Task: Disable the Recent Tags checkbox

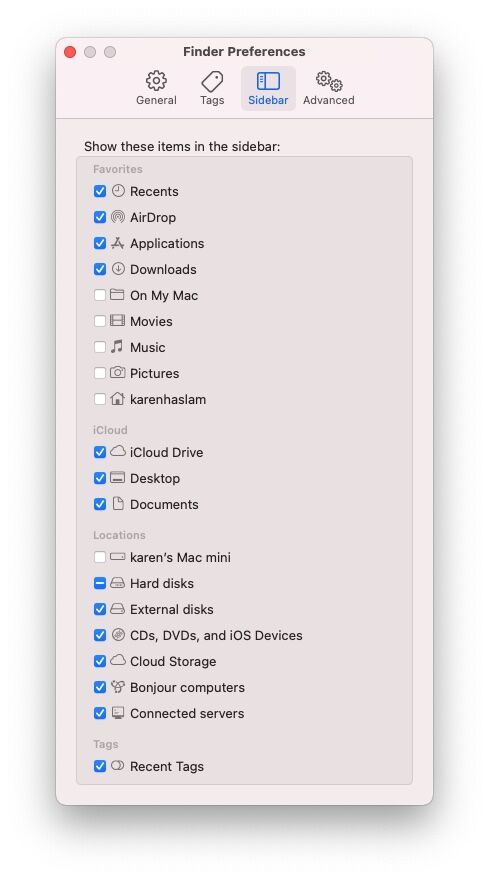Action: (x=100, y=766)
